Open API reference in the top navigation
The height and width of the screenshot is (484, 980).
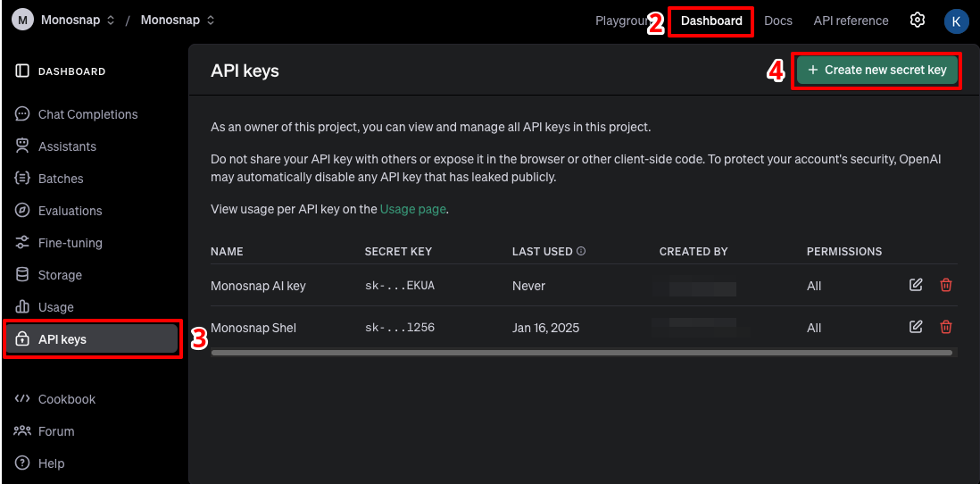click(851, 21)
